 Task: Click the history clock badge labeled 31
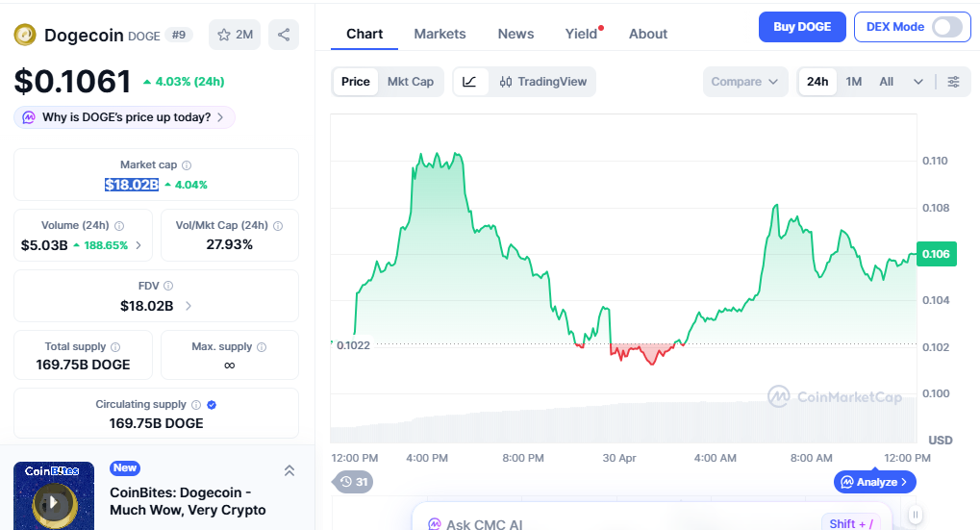point(353,482)
